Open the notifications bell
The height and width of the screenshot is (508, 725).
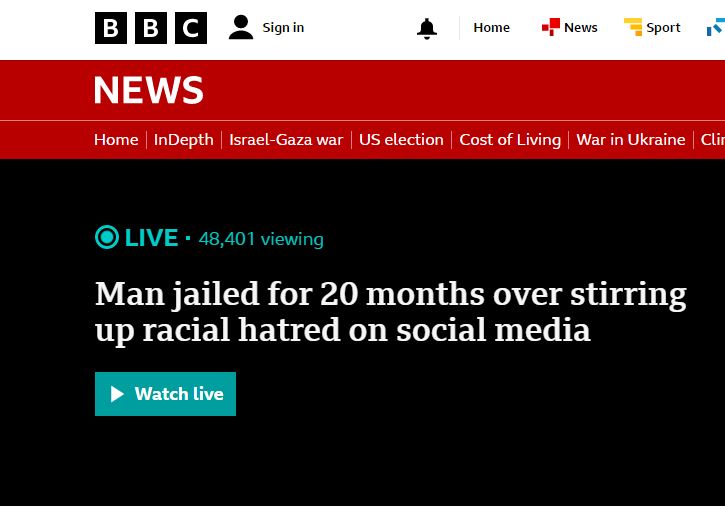click(x=427, y=28)
